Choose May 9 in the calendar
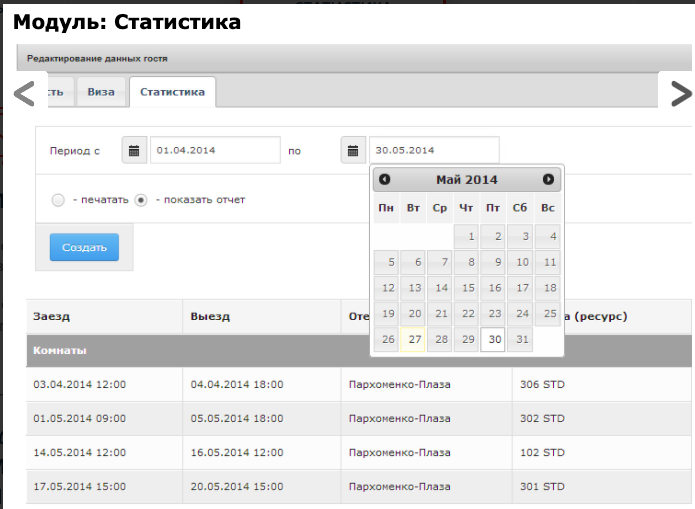The height and width of the screenshot is (509, 695). click(x=493, y=262)
